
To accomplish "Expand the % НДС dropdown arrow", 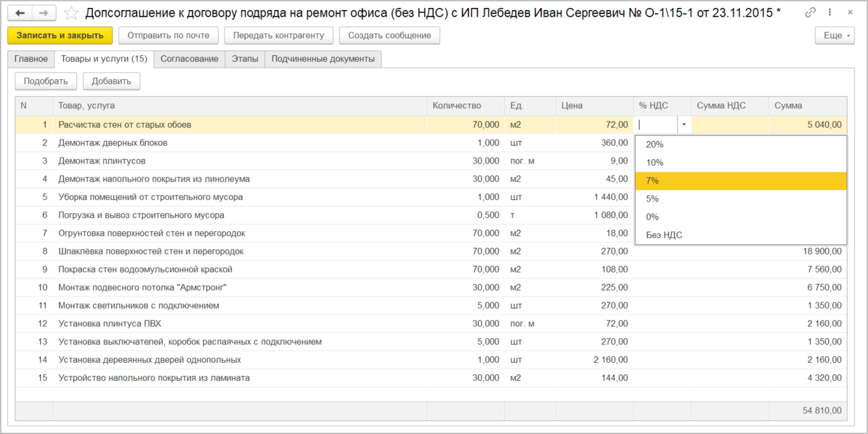I will [x=684, y=124].
